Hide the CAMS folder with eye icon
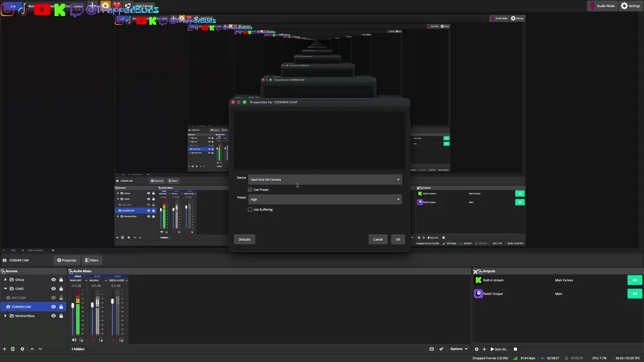The width and height of the screenshot is (644, 362). point(53,289)
